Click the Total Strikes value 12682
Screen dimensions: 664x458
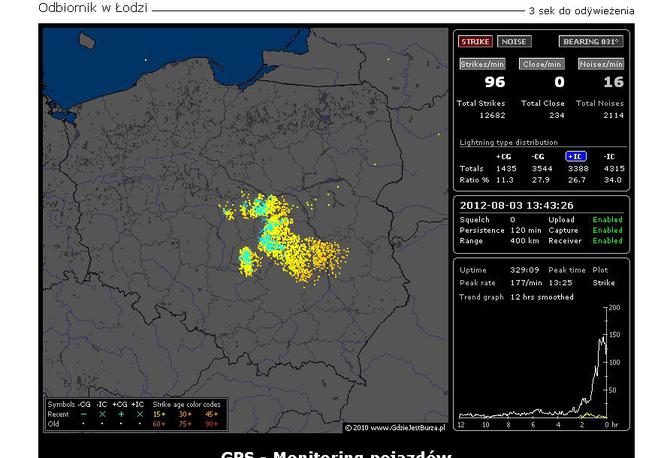click(492, 115)
